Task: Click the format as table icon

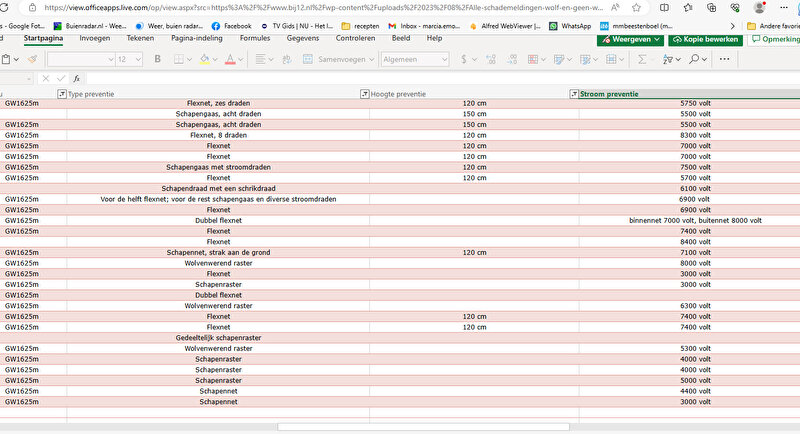Action: pos(585,60)
